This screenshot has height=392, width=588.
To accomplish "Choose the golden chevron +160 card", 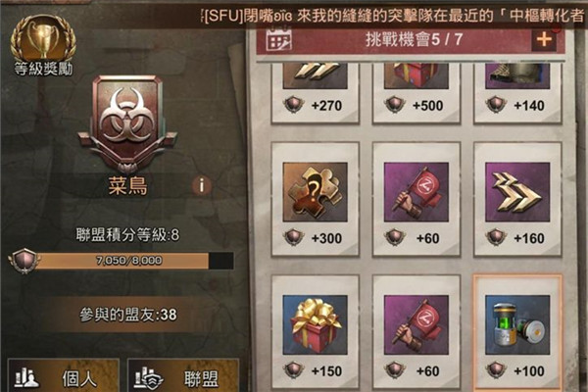I will tap(517, 199).
